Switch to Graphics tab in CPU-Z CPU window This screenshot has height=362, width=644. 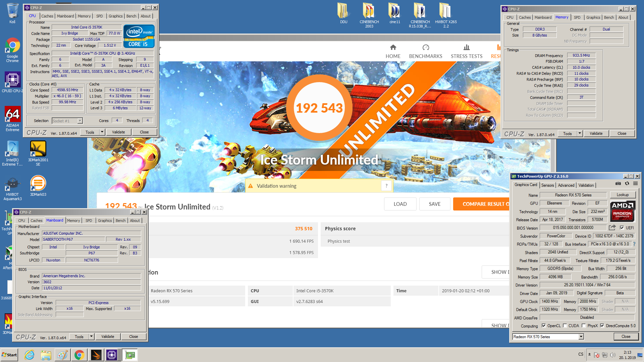(x=115, y=16)
